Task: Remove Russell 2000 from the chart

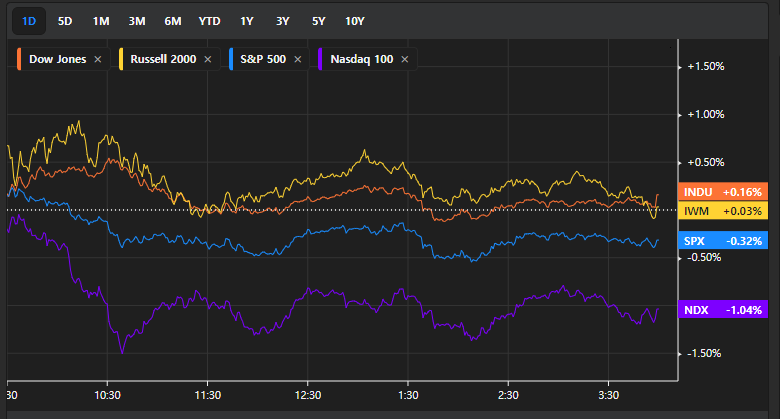Action: (x=208, y=60)
